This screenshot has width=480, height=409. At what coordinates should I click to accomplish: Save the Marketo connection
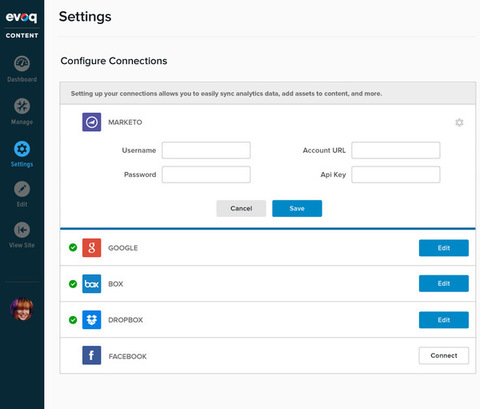coord(297,208)
